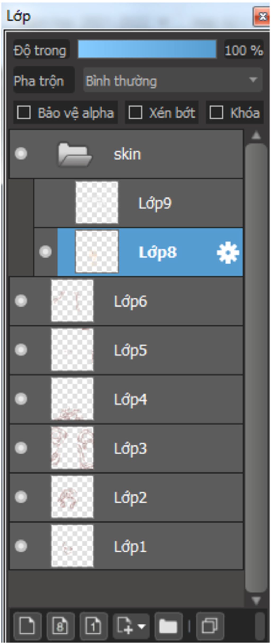Click the layer list scrollbar down arrow
Image resolution: width=271 pixels, height=644 pixels.
click(x=256, y=601)
